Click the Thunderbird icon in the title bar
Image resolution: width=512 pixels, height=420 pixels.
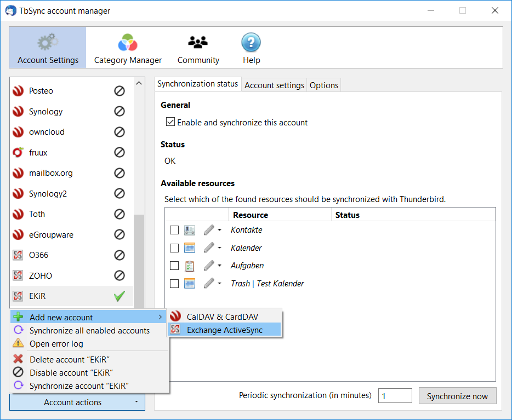[x=11, y=11]
